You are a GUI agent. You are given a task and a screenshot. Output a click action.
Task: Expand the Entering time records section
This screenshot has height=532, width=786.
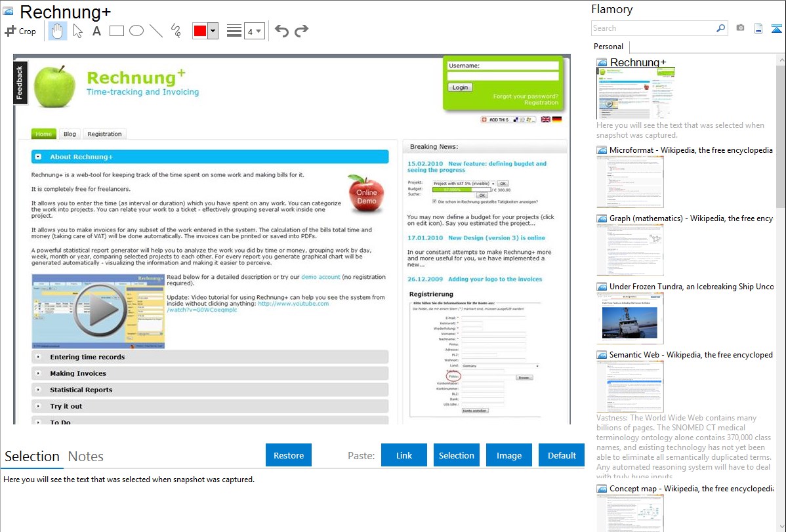click(38, 357)
